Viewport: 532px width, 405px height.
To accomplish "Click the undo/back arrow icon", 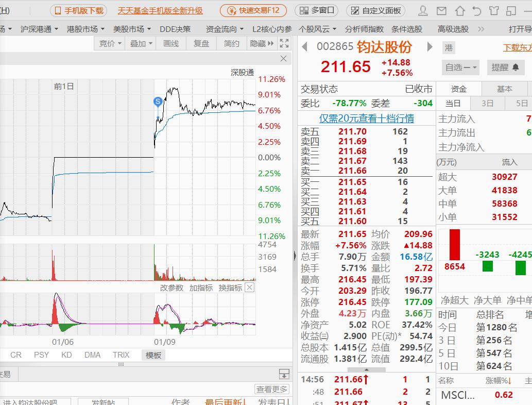I will point(477,11).
